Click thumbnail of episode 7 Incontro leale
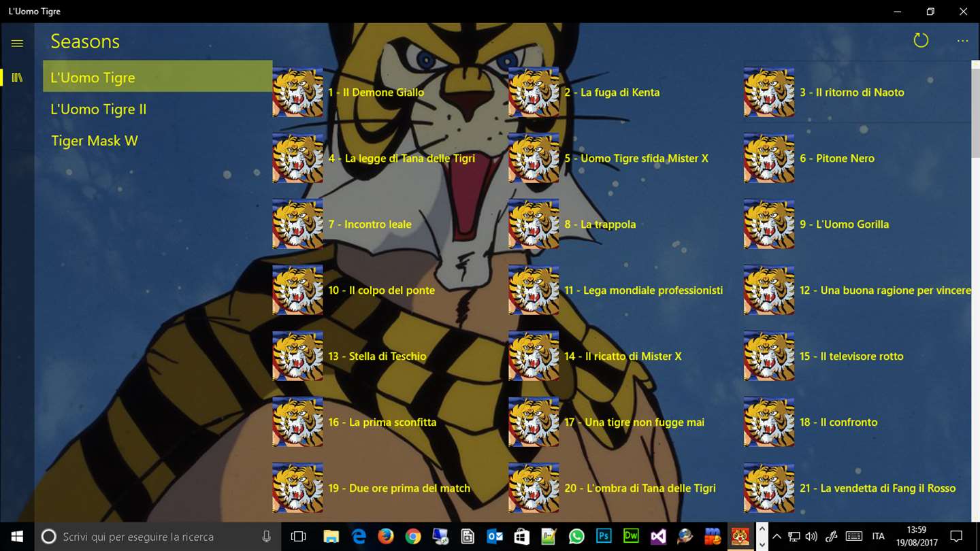This screenshot has height=551, width=980. pyautogui.click(x=297, y=224)
